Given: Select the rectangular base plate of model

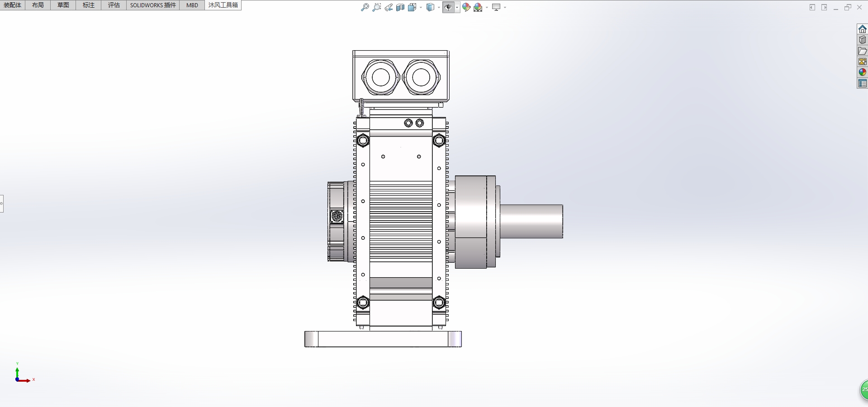Looking at the screenshot, I should tap(383, 339).
